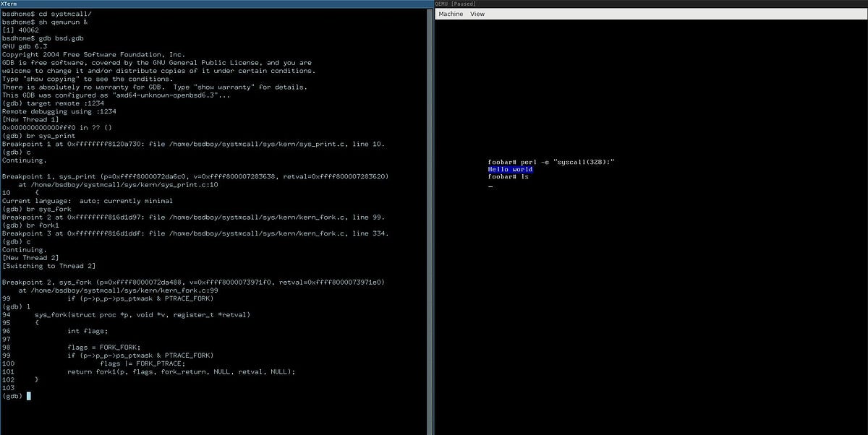Select the sys_fork function signature line
The height and width of the screenshot is (435, 868).
[145, 314]
